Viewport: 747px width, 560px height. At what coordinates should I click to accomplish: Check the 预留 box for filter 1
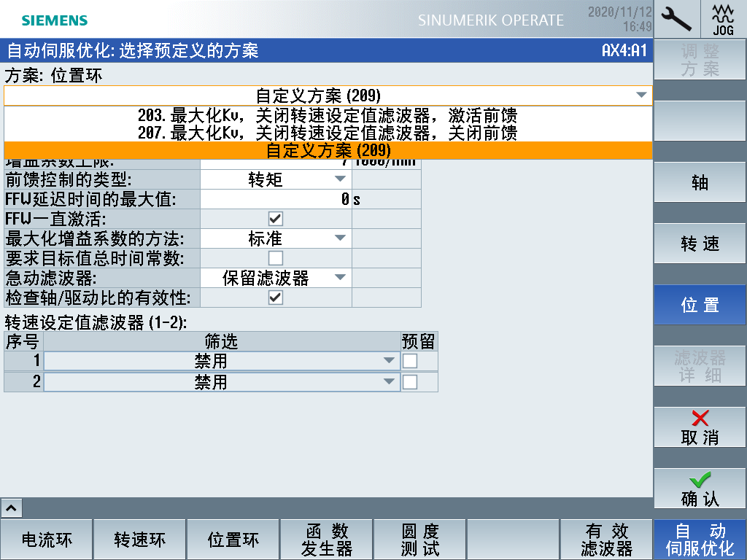(x=411, y=362)
